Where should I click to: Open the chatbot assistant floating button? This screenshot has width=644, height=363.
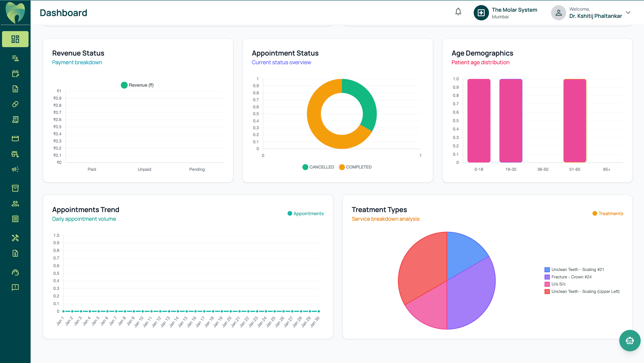pyautogui.click(x=629, y=340)
